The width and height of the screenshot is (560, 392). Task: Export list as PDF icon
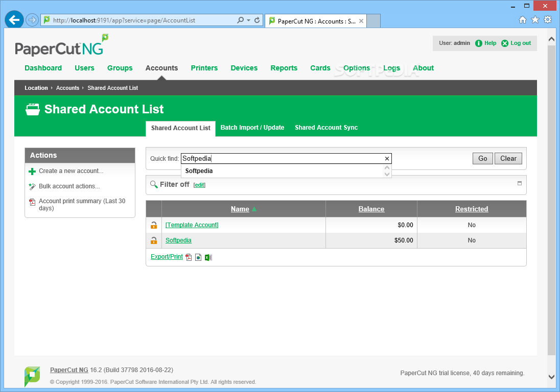point(189,257)
